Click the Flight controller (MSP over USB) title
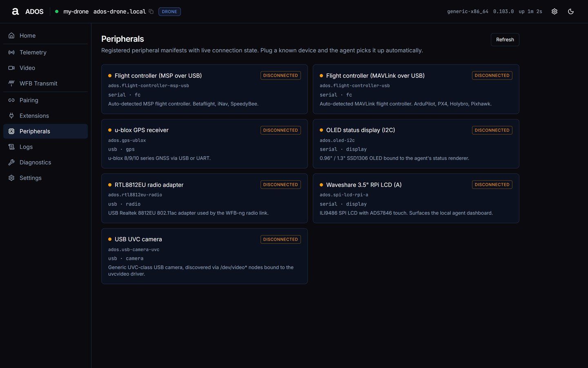The width and height of the screenshot is (588, 368). point(158,76)
